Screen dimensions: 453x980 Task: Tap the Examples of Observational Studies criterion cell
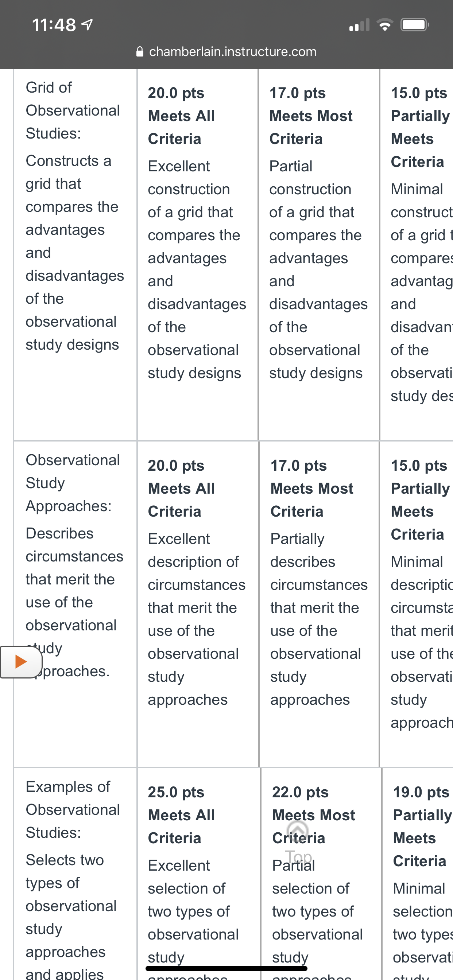75,874
